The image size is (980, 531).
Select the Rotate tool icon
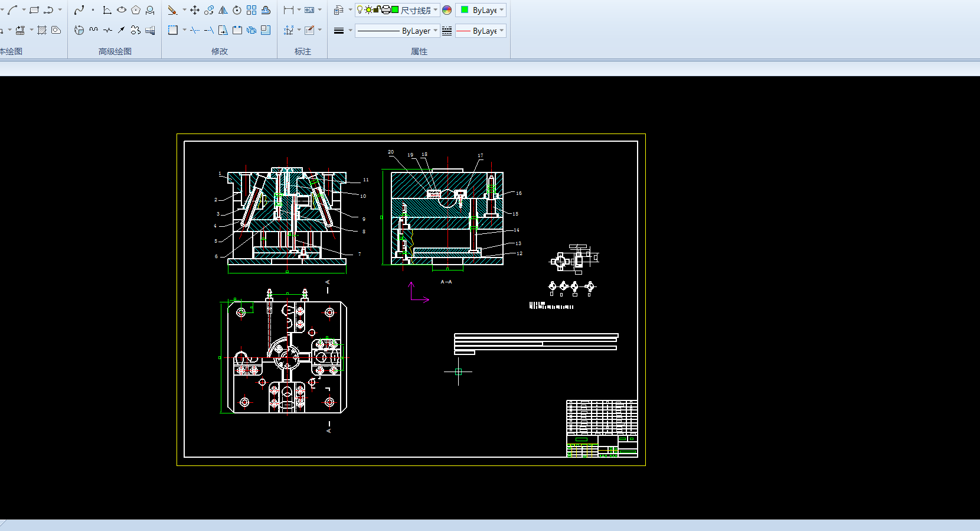coord(237,10)
